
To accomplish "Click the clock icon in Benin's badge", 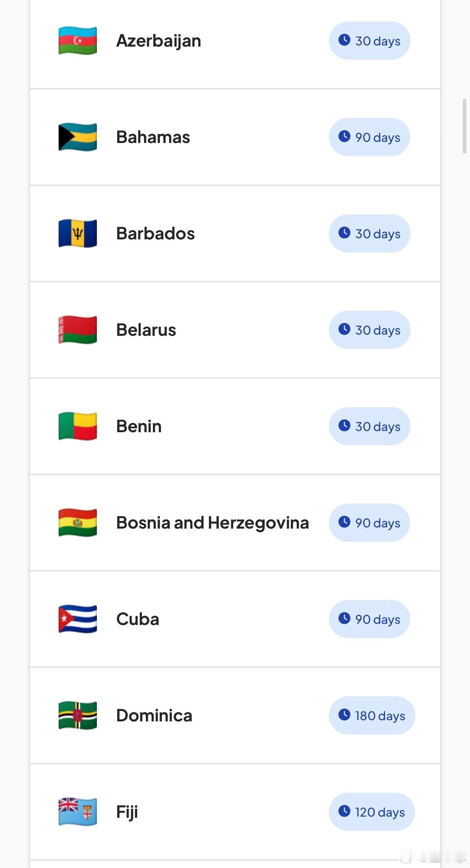I will click(344, 425).
